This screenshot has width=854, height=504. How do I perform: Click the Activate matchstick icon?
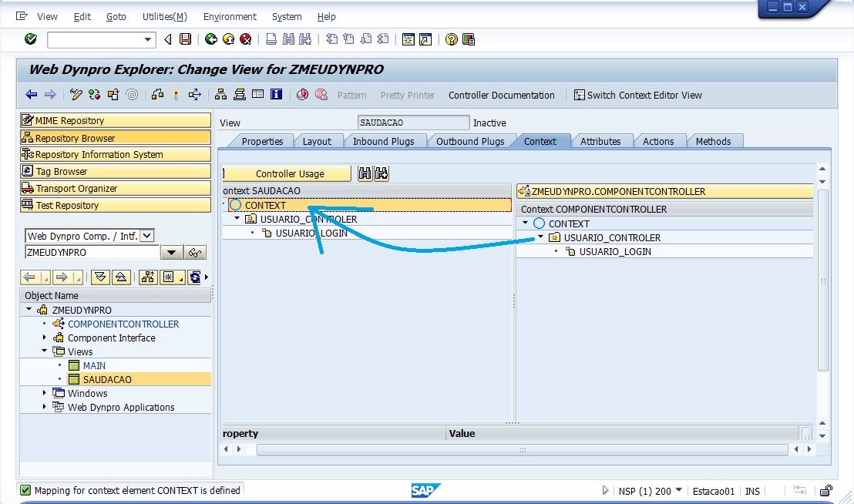click(176, 95)
